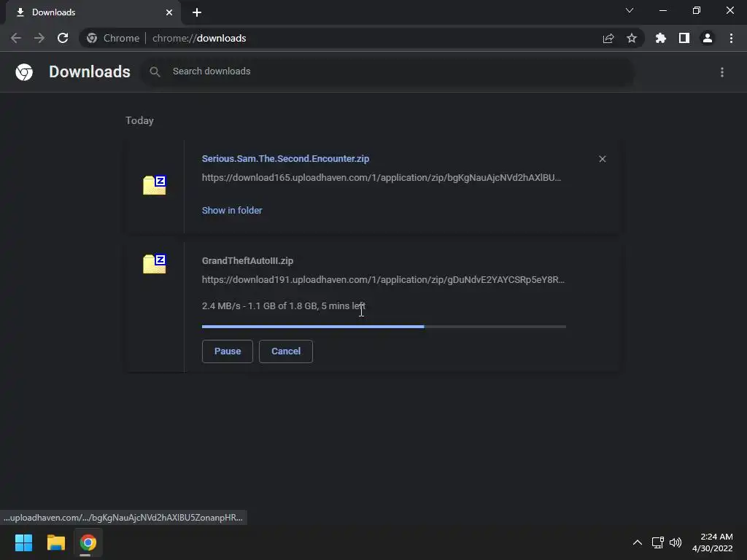Remove Serious Sam download from list

[x=602, y=159]
